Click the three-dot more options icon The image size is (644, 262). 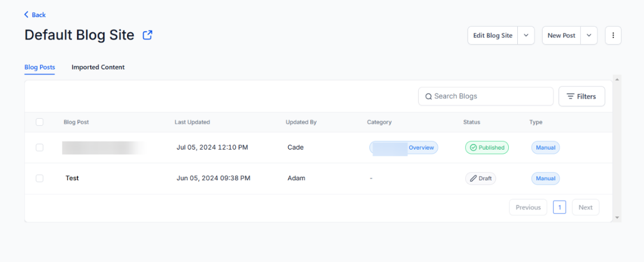tap(613, 36)
